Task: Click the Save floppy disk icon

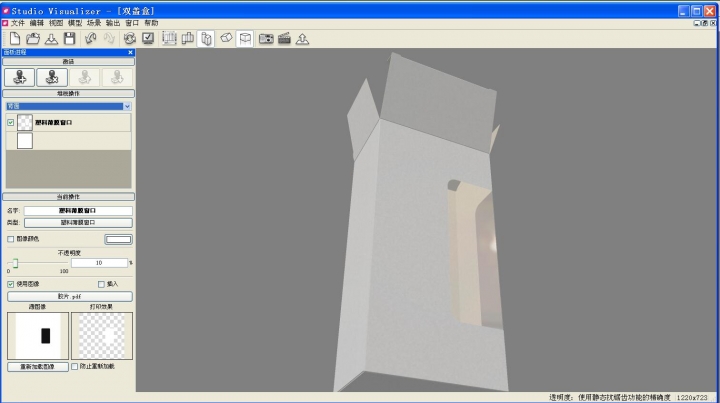Action: 69,38
